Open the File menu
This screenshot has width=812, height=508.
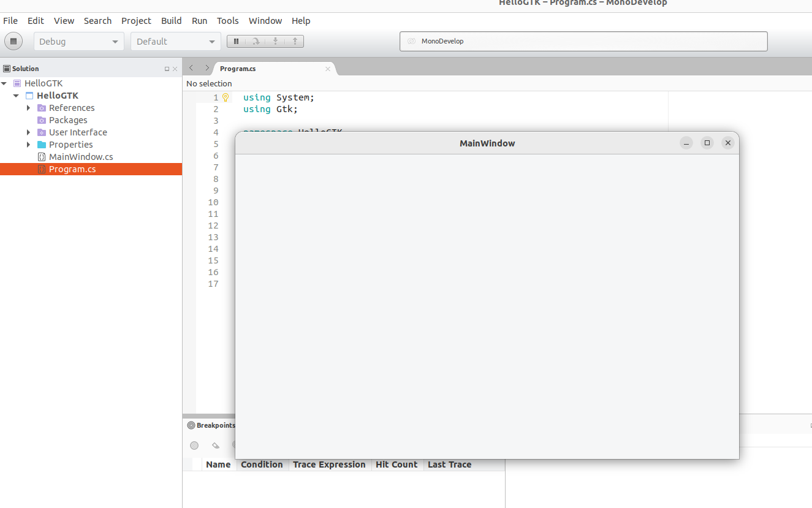[x=10, y=21]
